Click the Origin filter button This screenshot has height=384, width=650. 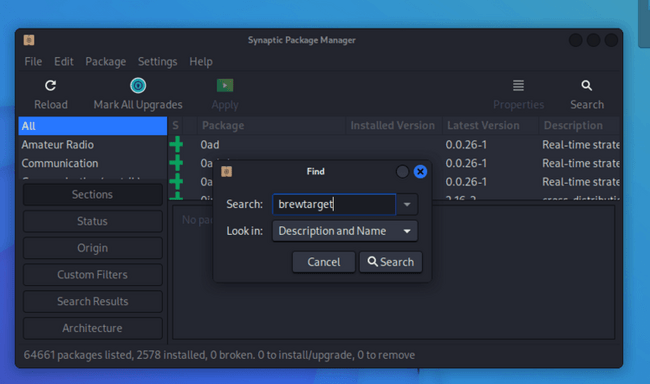92,248
